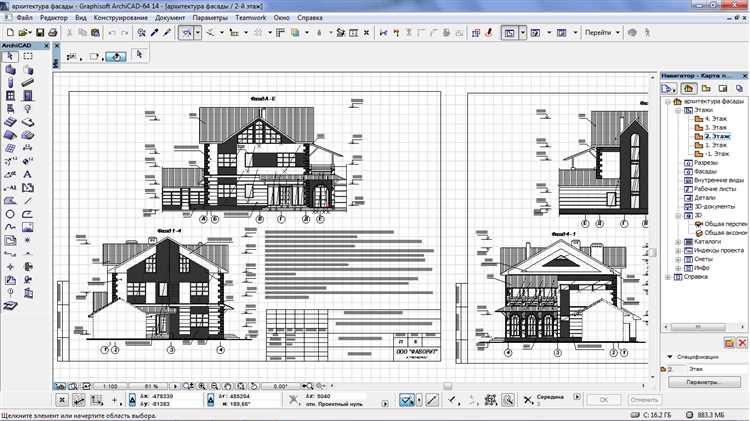Click the OK button in the control bar
The width and height of the screenshot is (750, 421).
[604, 399]
